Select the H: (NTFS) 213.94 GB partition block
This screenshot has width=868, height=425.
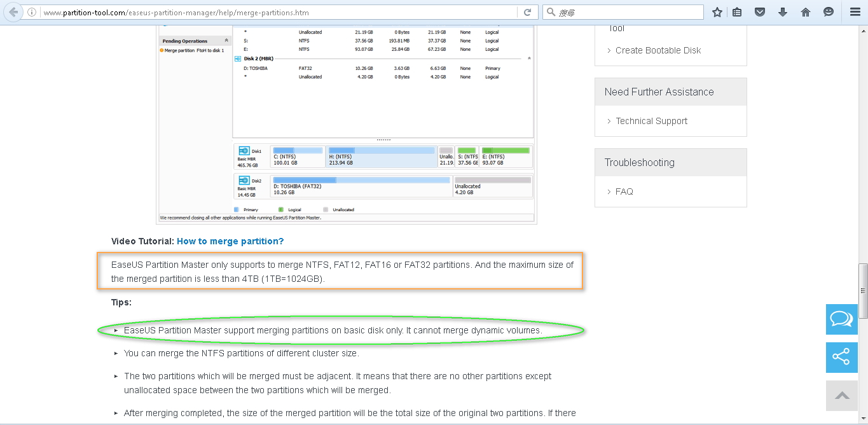(382, 157)
